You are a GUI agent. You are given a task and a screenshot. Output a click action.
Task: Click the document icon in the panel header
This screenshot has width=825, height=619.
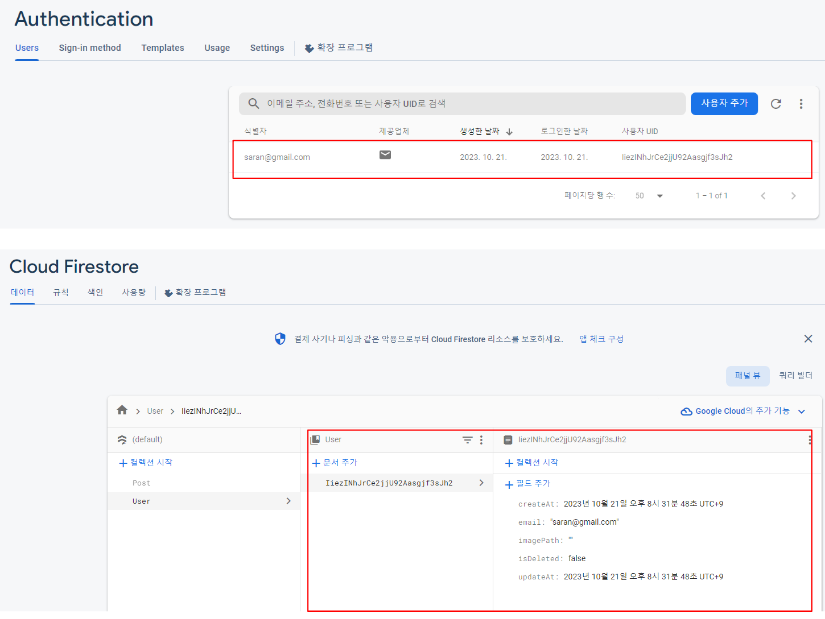[x=508, y=440]
